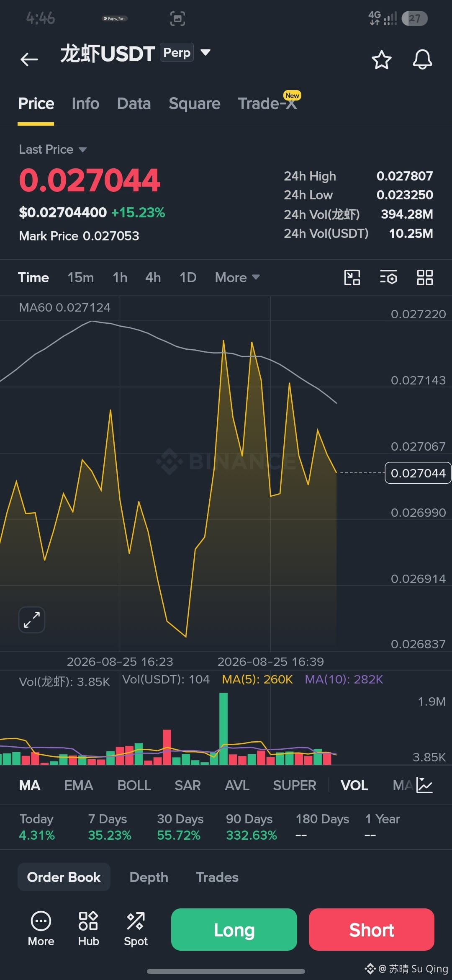Select the 4h interval
Viewport: 452px width, 980px height.
point(153,277)
